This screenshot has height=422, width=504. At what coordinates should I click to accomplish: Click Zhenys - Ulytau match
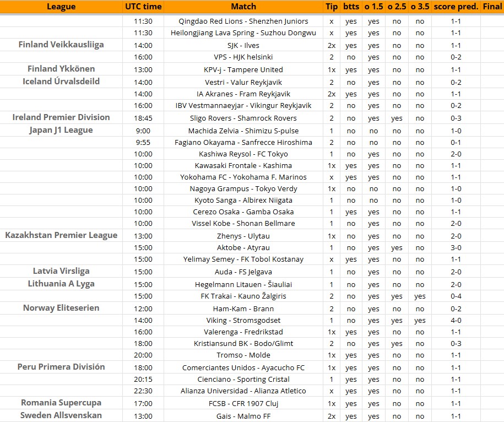tap(243, 236)
